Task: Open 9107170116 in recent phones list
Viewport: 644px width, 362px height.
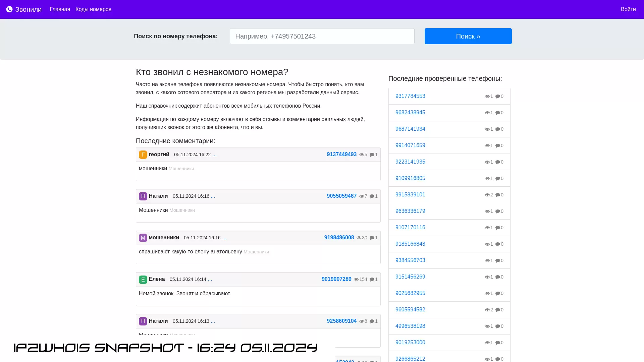Action: (410, 228)
